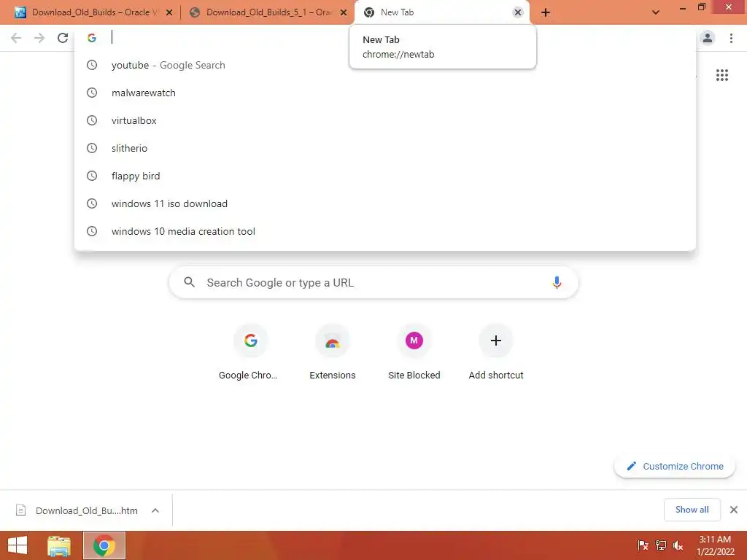747x560 pixels.
Task: Click Show all downloads button
Action: click(692, 510)
